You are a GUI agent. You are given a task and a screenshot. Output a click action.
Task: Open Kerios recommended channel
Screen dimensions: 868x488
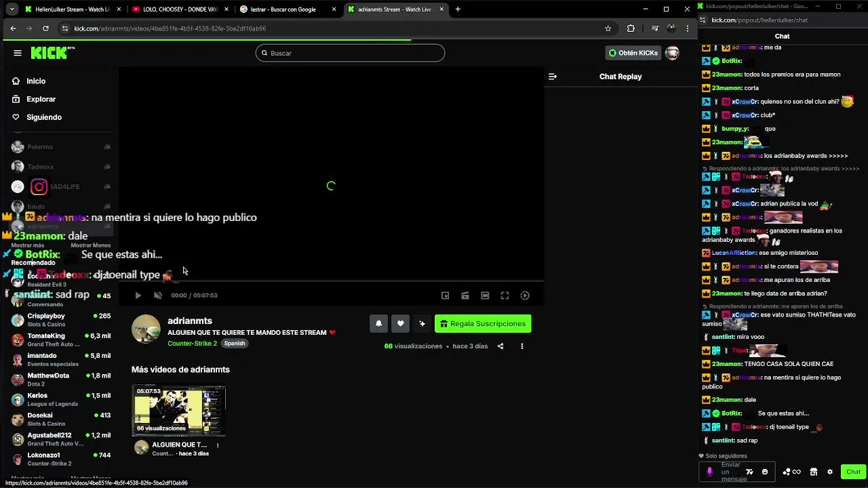(61, 399)
